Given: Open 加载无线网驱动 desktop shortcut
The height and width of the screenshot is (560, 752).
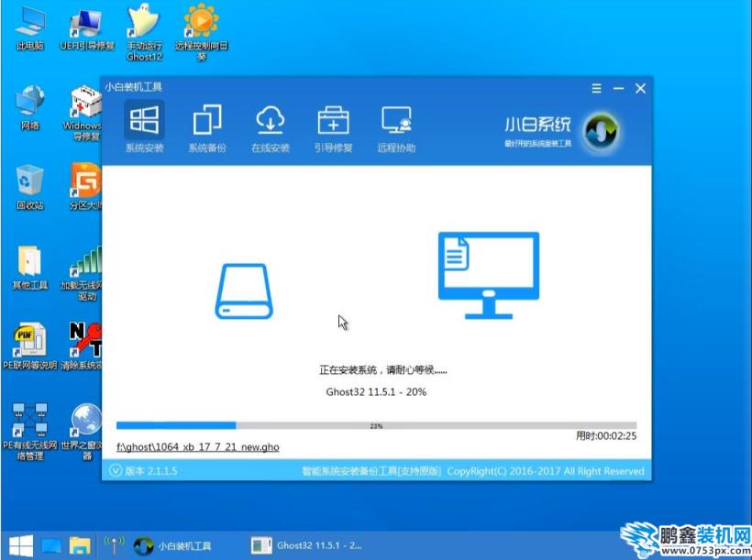Looking at the screenshot, I should [x=83, y=273].
